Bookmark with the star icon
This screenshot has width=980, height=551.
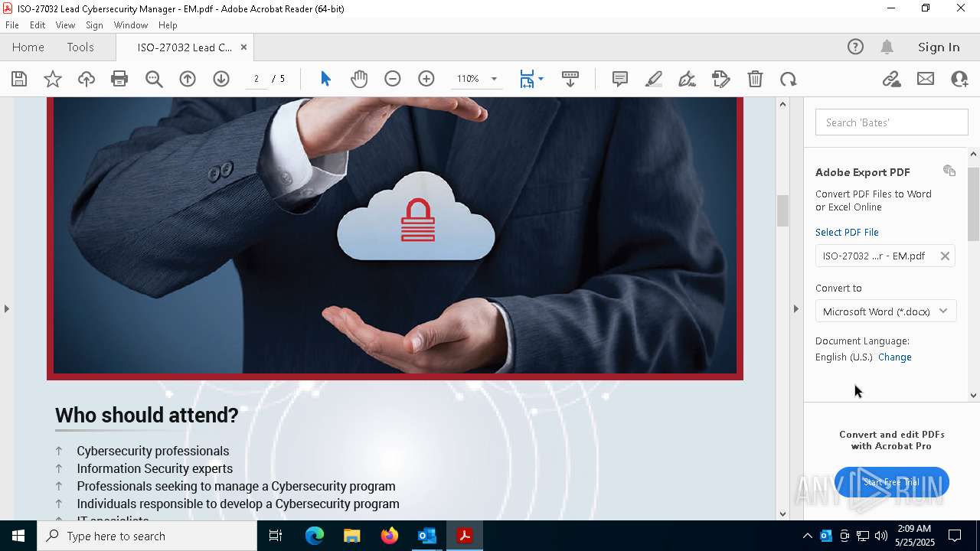point(53,79)
